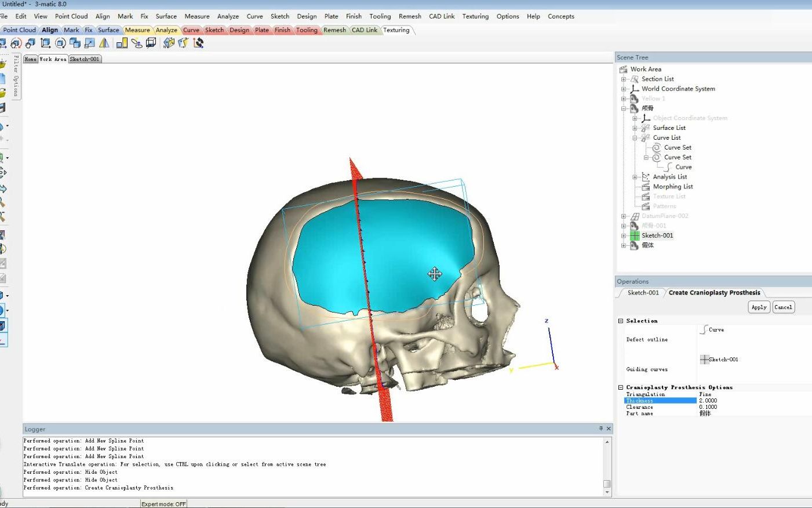The image size is (812, 508).
Task: Collapse the Cranioplasty Prosthesis Options section
Action: pos(621,387)
